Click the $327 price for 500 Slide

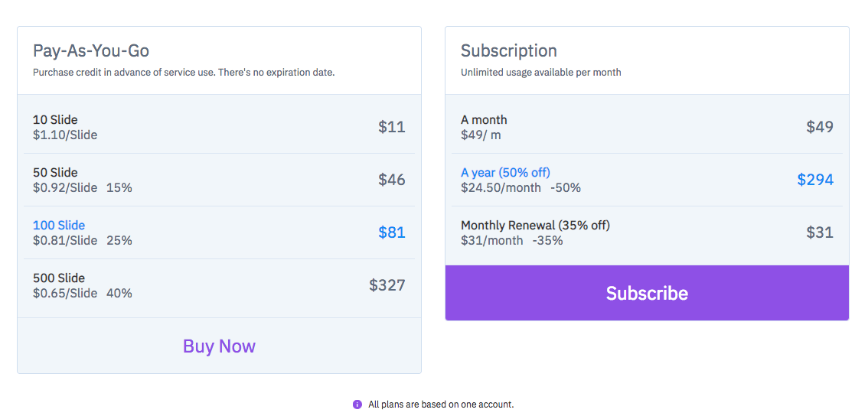[387, 285]
